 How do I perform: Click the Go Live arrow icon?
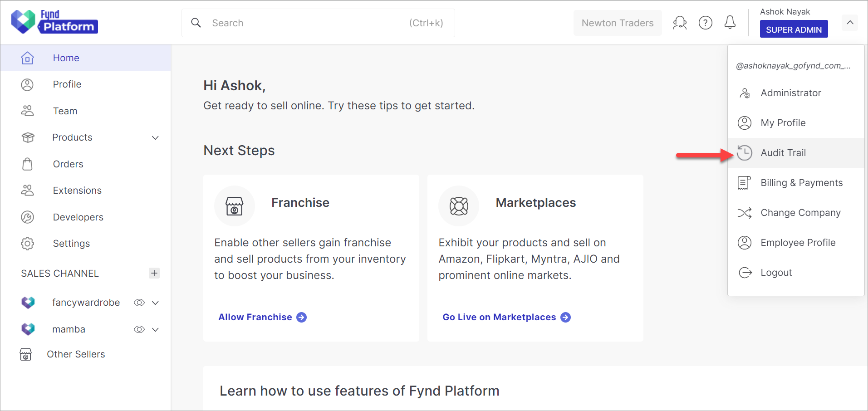pyautogui.click(x=565, y=318)
